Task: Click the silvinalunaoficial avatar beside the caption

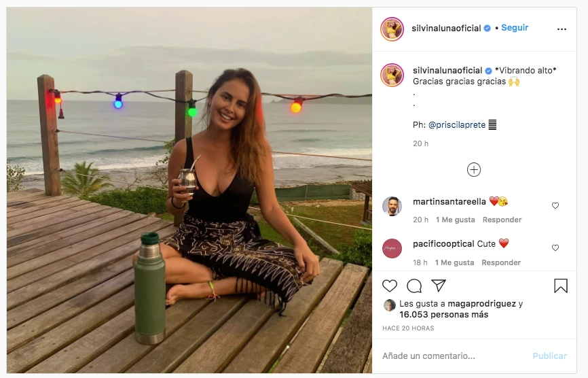Action: tap(392, 75)
